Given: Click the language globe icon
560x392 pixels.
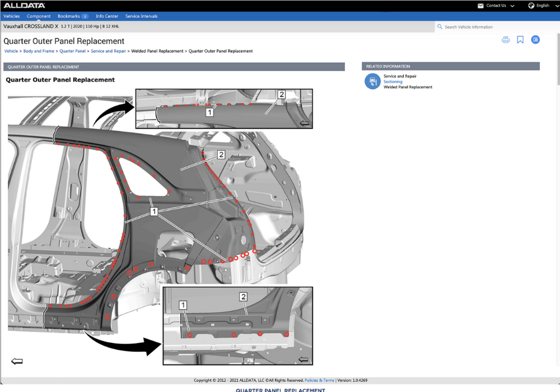Looking at the screenshot, I should click(531, 6).
